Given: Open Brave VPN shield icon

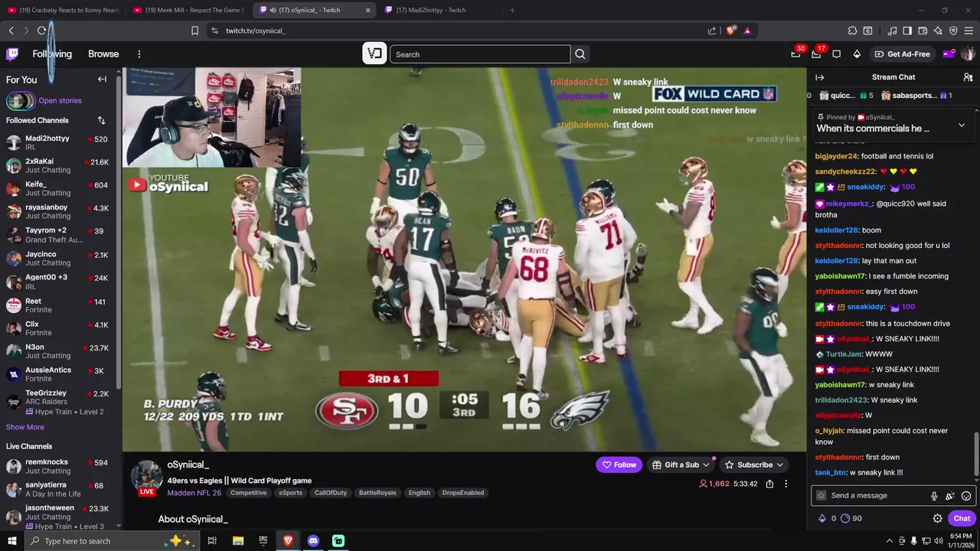Looking at the screenshot, I should click(x=953, y=31).
